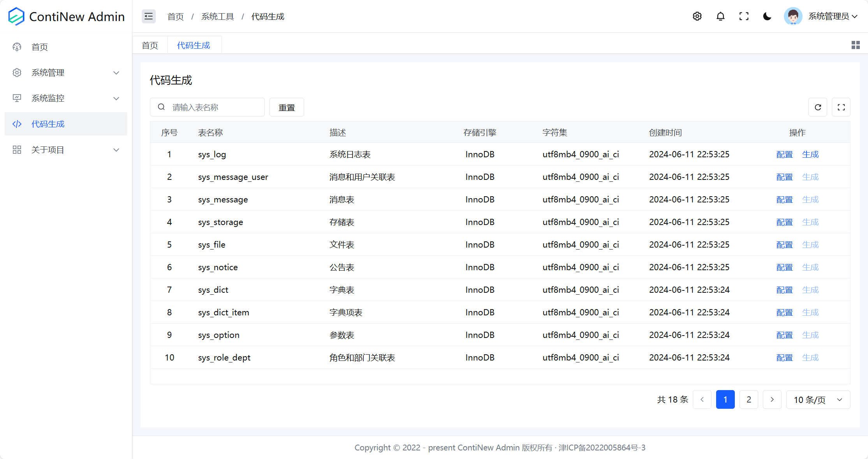Click the 重置 button
This screenshot has height=459, width=868.
coord(287,107)
